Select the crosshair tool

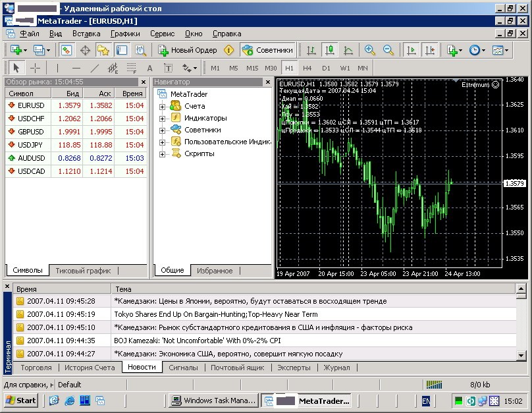[35, 69]
